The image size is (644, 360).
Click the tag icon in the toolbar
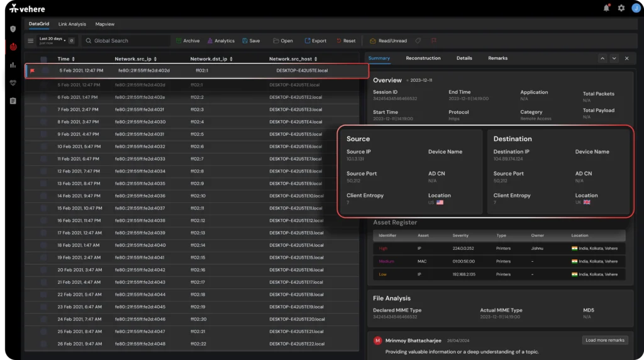(x=418, y=41)
